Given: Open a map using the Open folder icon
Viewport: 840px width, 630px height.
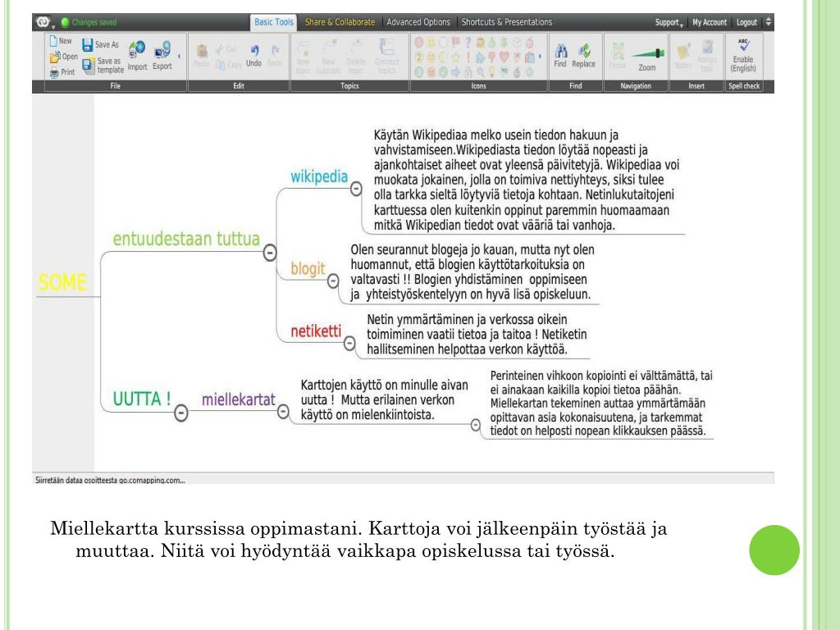Looking at the screenshot, I should [x=55, y=57].
